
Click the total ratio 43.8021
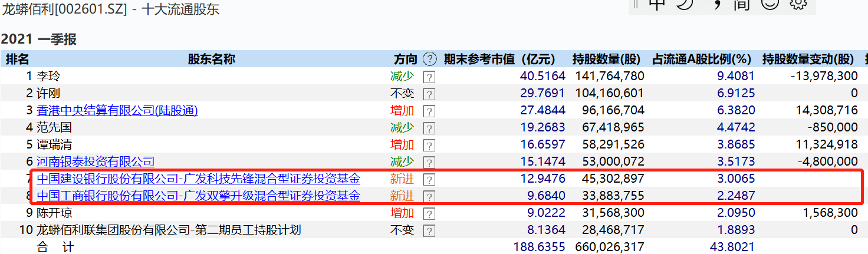click(x=732, y=247)
